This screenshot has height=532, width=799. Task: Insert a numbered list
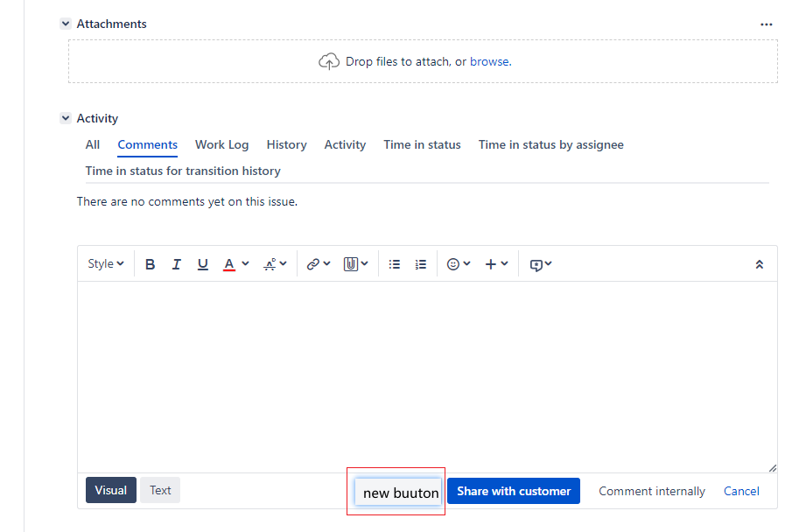pyautogui.click(x=420, y=263)
